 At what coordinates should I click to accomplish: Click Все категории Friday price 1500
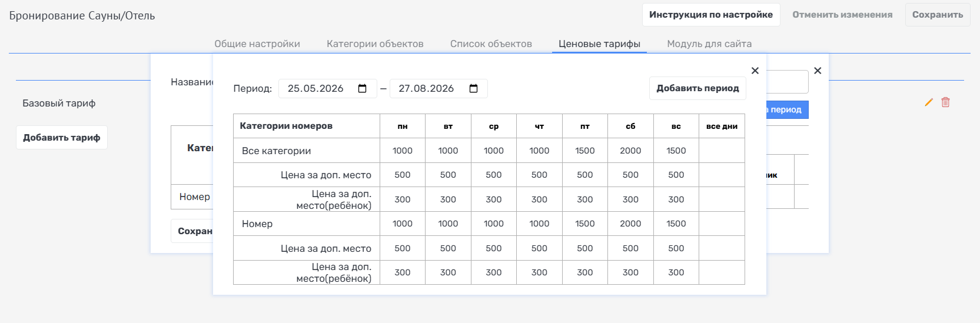tap(585, 151)
